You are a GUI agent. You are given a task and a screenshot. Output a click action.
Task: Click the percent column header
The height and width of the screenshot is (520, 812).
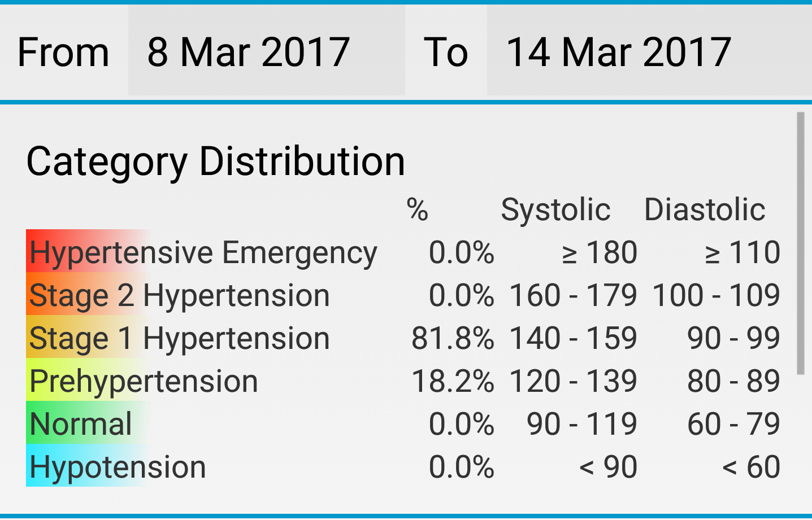coord(418,209)
